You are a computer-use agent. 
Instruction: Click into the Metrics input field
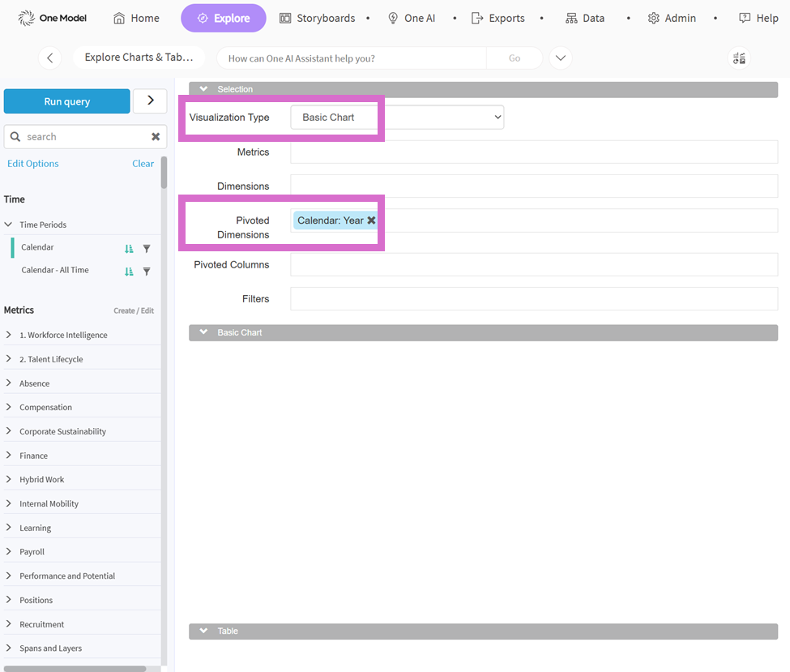pyautogui.click(x=533, y=152)
